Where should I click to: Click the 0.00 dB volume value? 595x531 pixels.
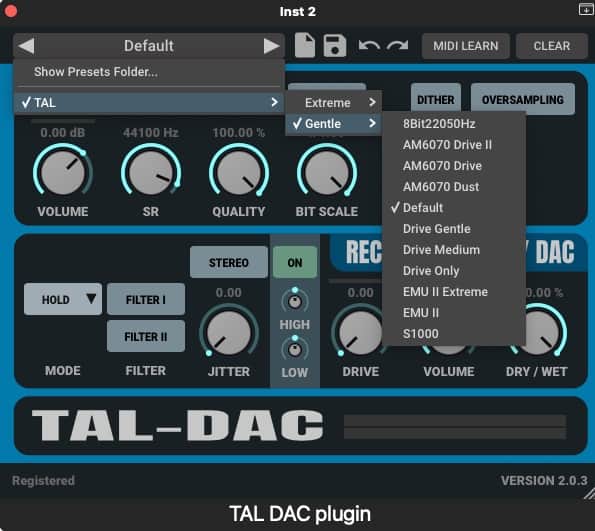[x=63, y=132]
